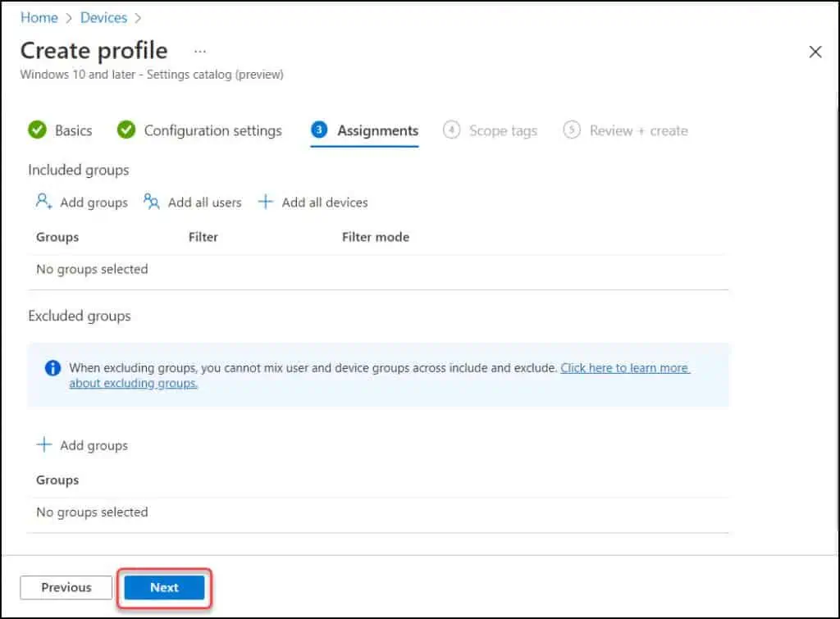Image resolution: width=840 pixels, height=619 pixels.
Task: Open the ellipsis menu next to Create profile
Action: click(200, 52)
